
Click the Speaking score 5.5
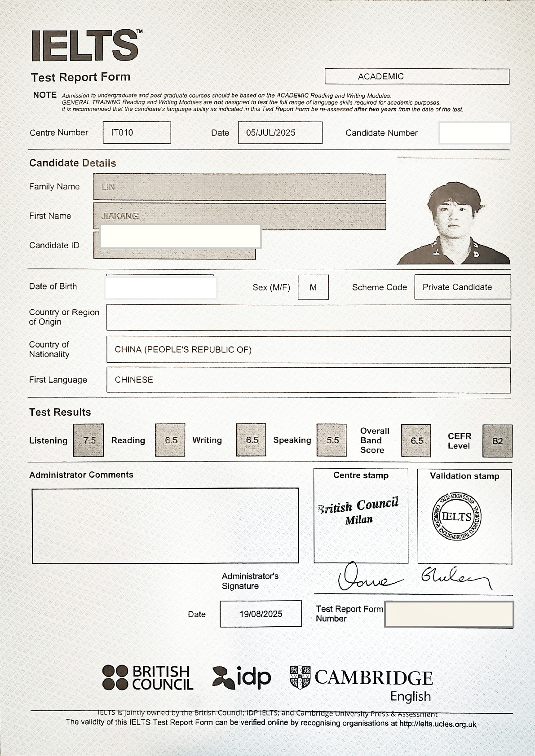332,440
